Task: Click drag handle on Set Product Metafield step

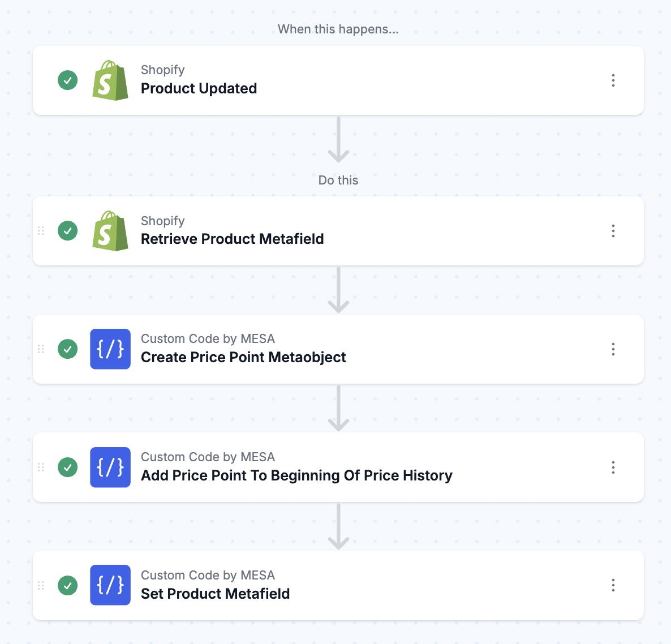Action: click(x=41, y=585)
